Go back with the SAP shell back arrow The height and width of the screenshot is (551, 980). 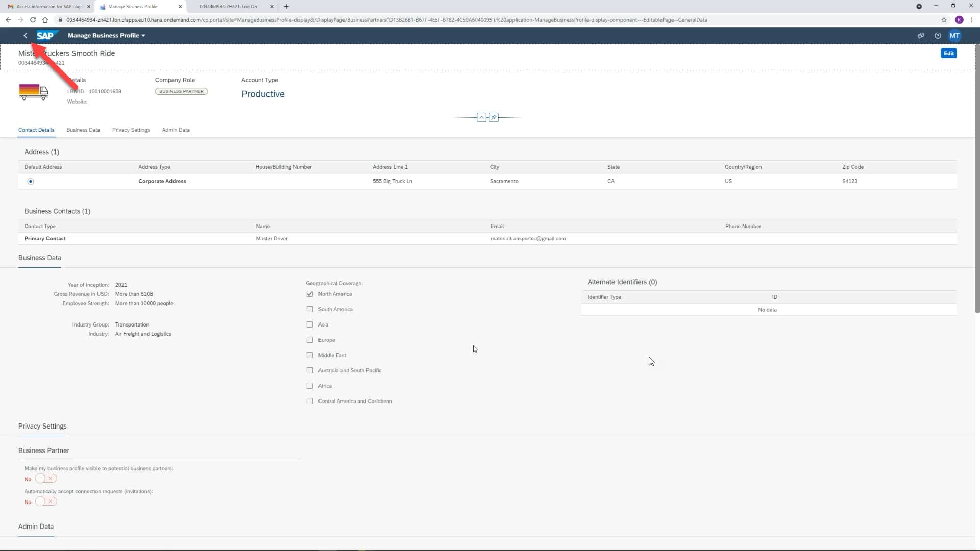click(x=25, y=36)
